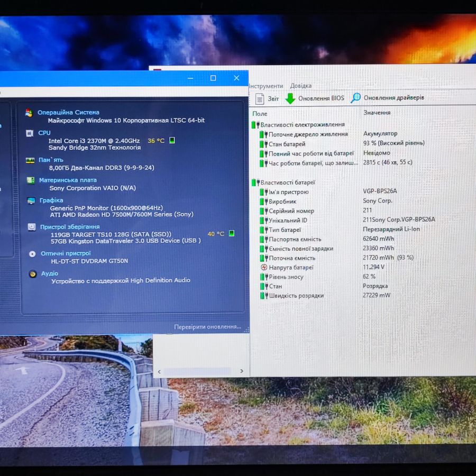Click the RAM memory module icon
476x476 pixels.
click(x=30, y=160)
